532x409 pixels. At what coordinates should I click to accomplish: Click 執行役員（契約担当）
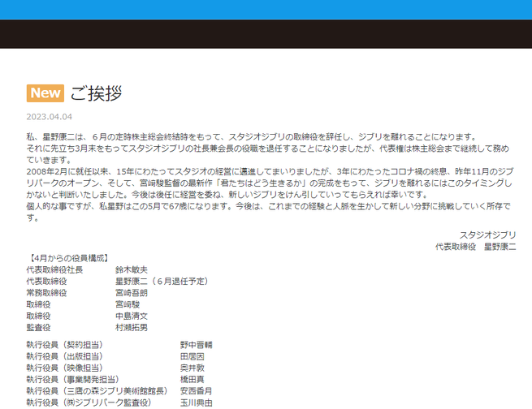[64, 345]
